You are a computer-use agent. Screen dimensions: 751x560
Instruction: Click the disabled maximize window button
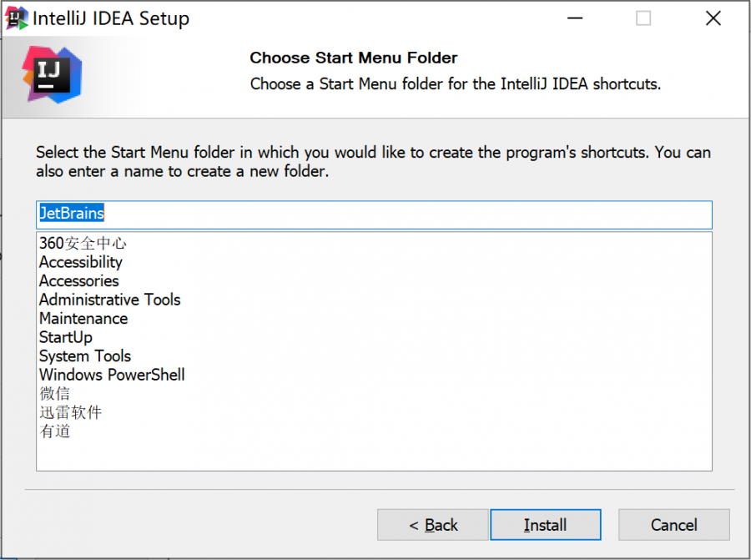(643, 18)
